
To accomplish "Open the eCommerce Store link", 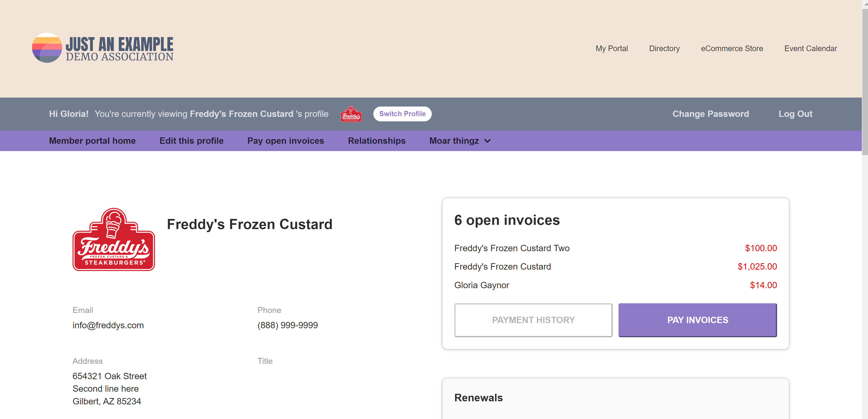I will pyautogui.click(x=732, y=49).
